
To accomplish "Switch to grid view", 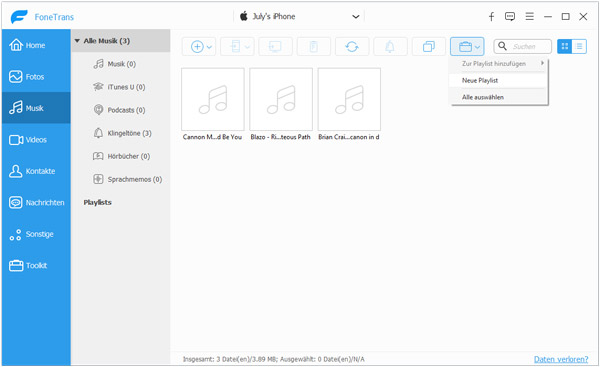I will pyautogui.click(x=564, y=46).
